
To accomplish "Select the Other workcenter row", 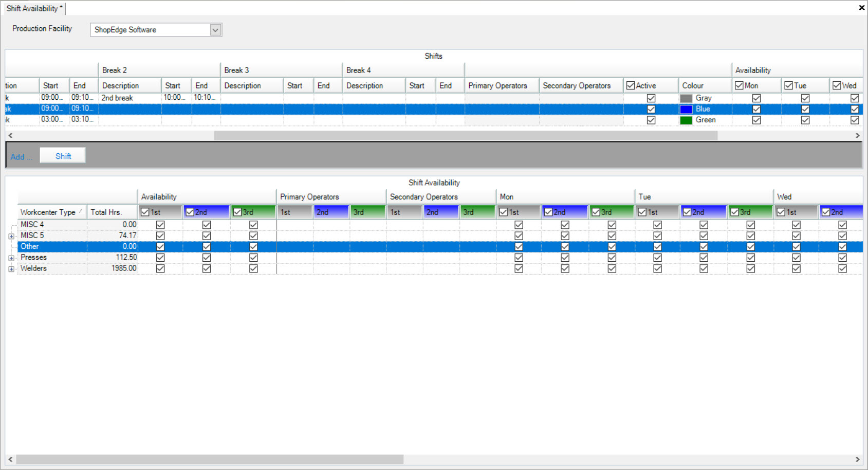I will [440, 247].
